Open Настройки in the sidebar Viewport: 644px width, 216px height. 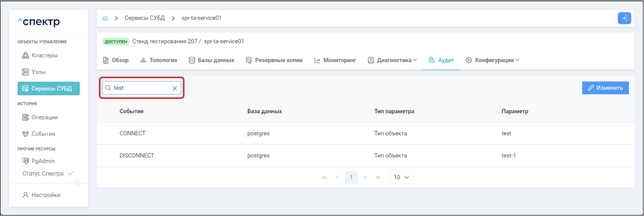click(x=46, y=195)
